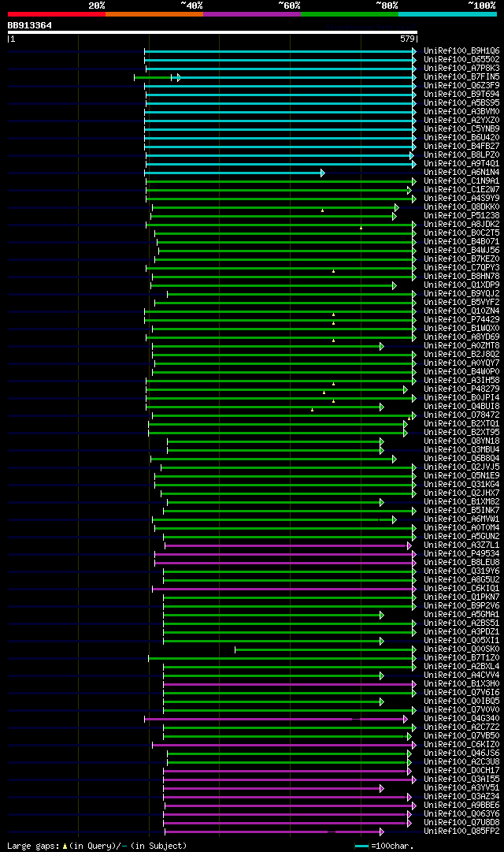Select the UniRef100_A4CVV4 label
Image resolution: width=504 pixels, height=852 pixels.
tap(461, 675)
